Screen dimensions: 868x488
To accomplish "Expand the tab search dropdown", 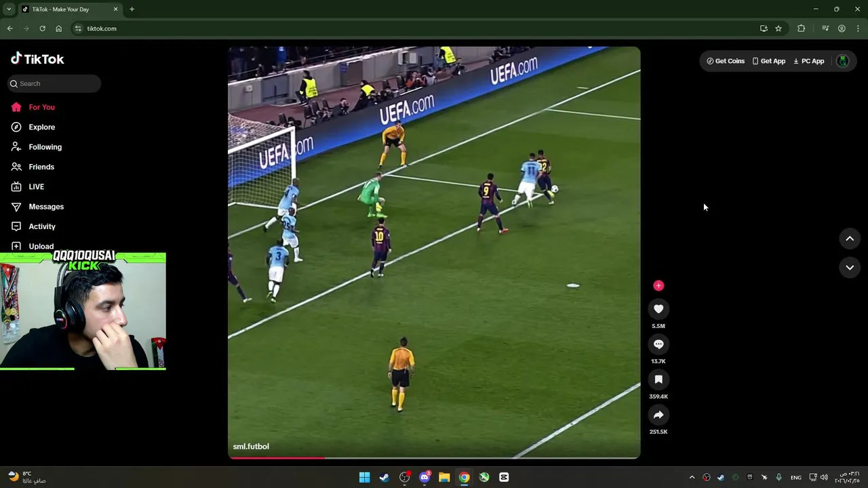I will (9, 9).
